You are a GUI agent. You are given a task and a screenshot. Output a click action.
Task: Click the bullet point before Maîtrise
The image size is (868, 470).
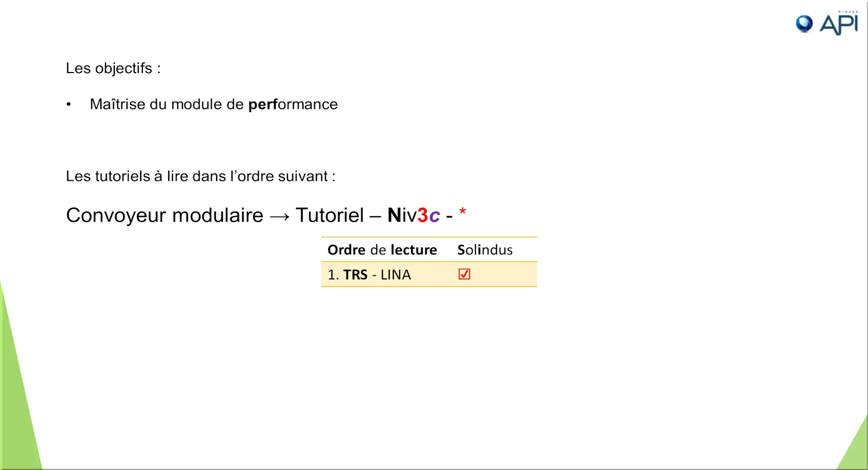tap(68, 105)
